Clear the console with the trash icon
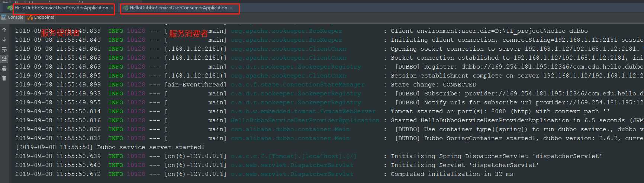 click(x=4, y=78)
